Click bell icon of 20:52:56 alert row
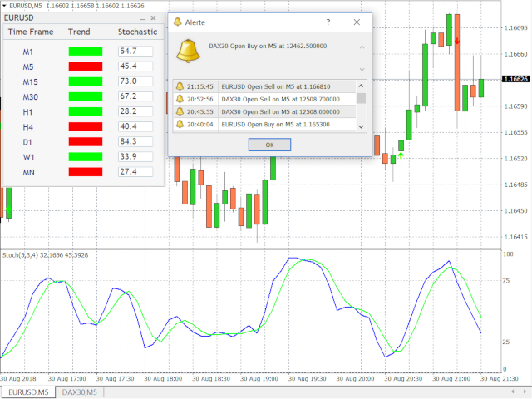The height and width of the screenshot is (399, 532). (180, 99)
